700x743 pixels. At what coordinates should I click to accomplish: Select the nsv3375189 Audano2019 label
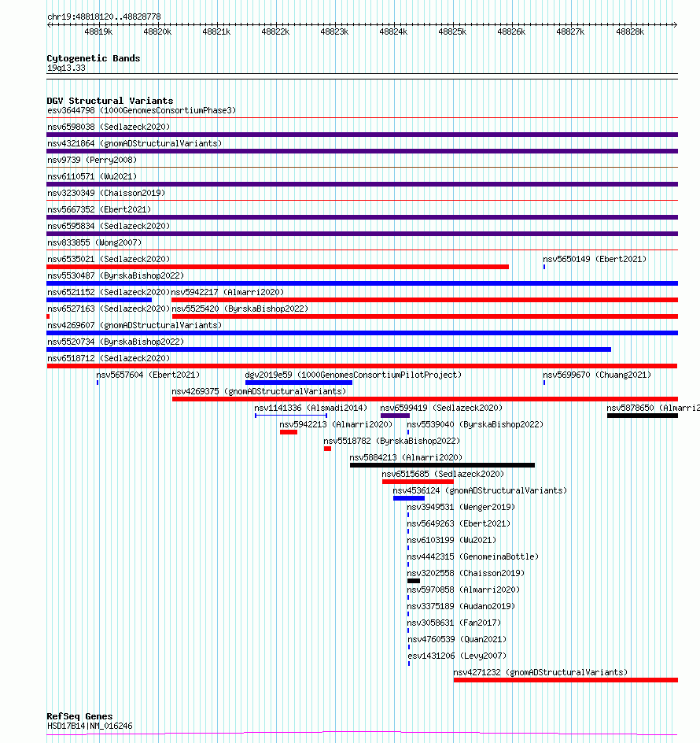tap(461, 607)
